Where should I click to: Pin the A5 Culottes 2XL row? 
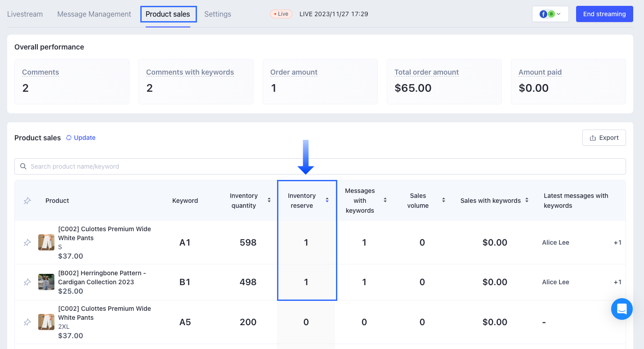27,322
